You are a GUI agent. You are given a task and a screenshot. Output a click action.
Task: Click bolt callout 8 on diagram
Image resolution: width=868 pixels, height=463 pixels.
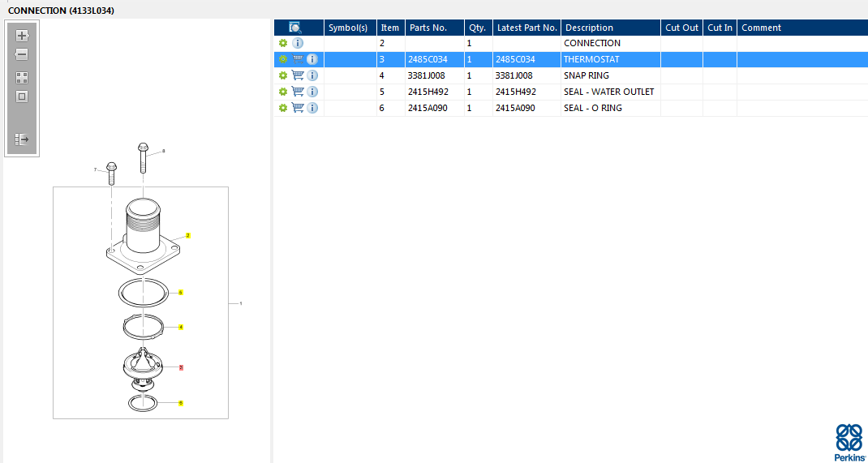pos(163,151)
